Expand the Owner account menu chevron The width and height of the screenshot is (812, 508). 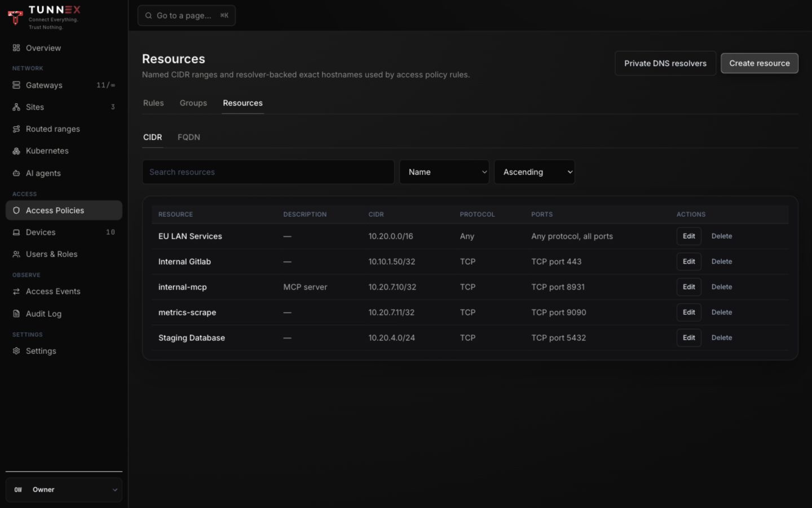(x=114, y=490)
